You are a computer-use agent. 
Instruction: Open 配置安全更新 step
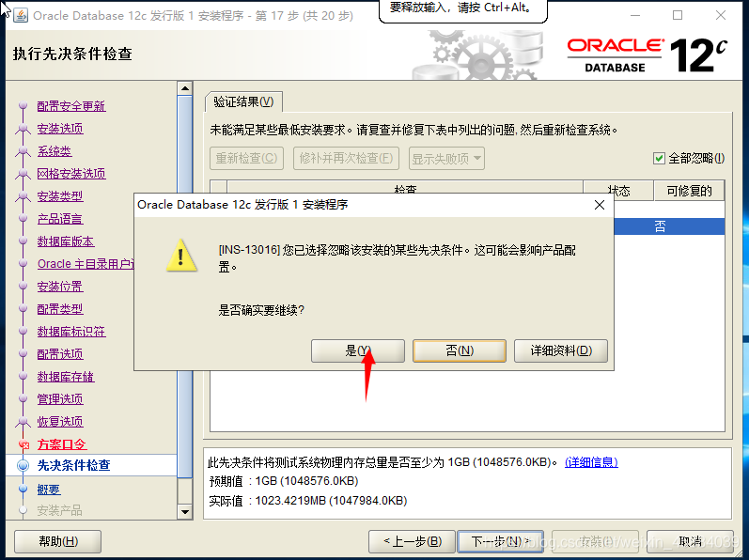pos(71,106)
